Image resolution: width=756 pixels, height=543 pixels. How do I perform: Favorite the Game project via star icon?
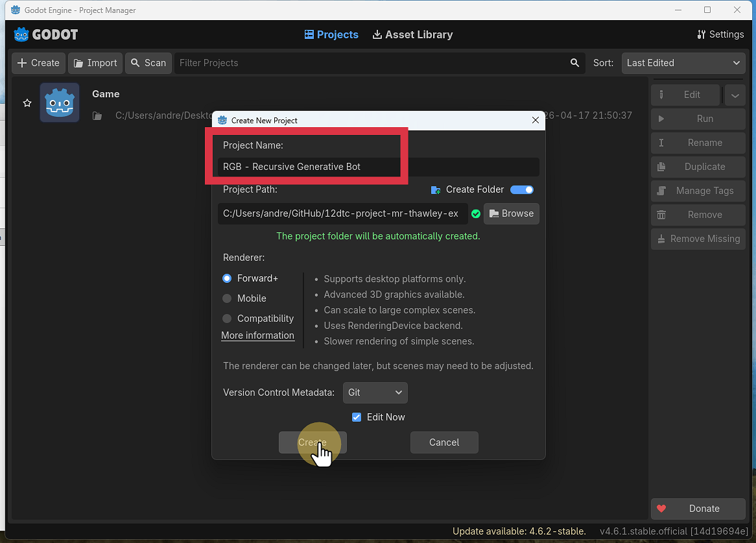pyautogui.click(x=27, y=103)
